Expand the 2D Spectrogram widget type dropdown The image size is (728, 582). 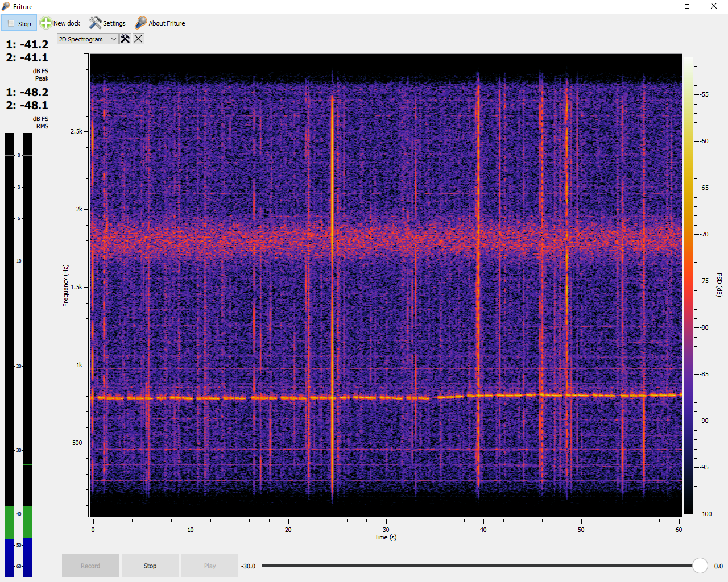coord(88,39)
